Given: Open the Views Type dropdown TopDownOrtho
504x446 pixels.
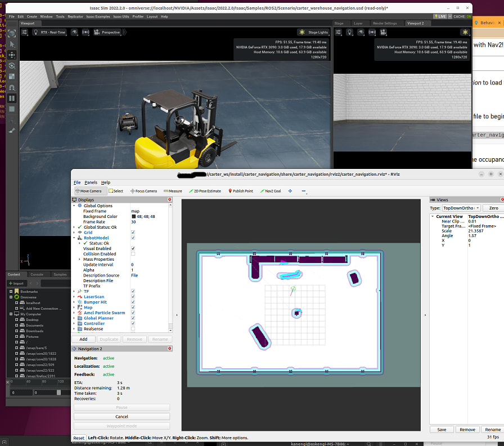Looking at the screenshot, I should point(461,208).
